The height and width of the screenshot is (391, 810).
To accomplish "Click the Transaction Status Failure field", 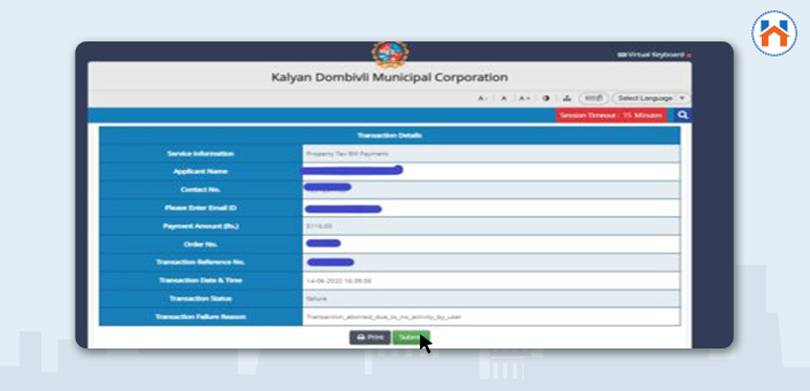I will click(x=491, y=299).
